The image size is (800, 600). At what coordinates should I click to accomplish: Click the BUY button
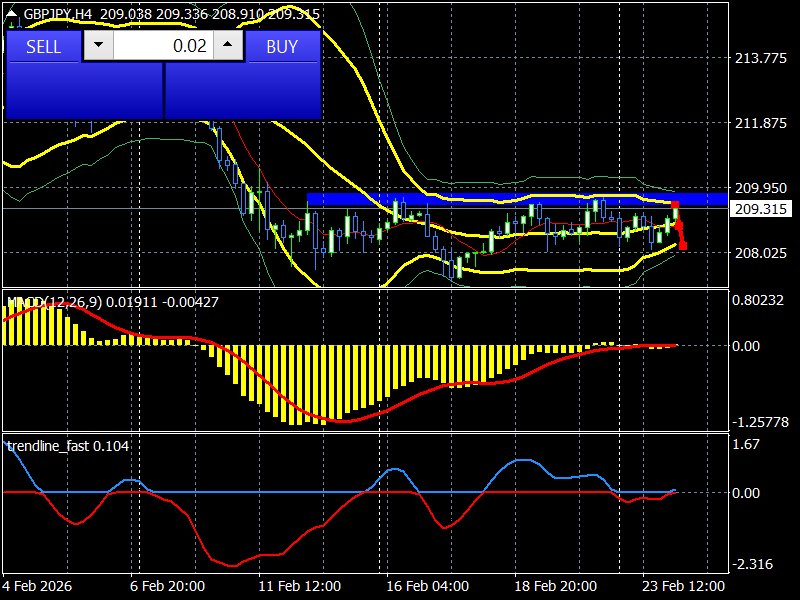(x=282, y=46)
